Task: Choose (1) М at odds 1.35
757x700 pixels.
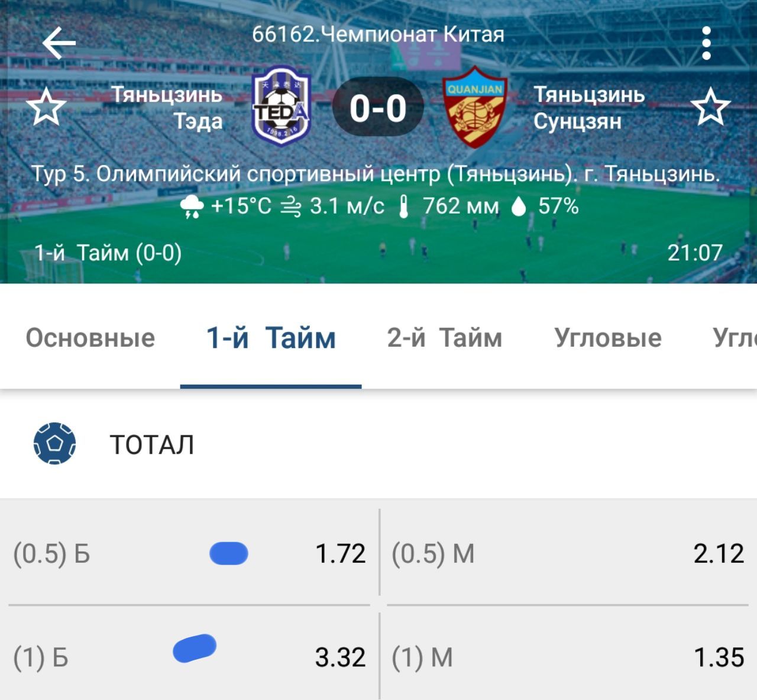Action: click(x=568, y=657)
